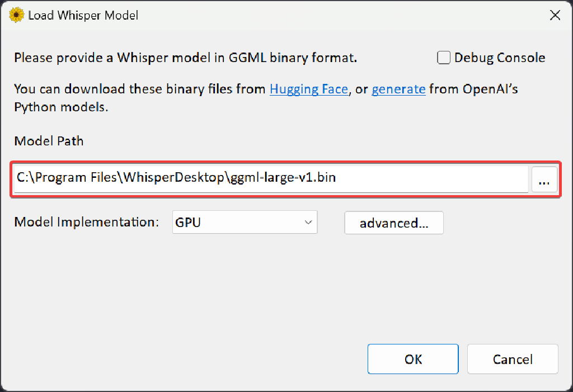The height and width of the screenshot is (392, 573).
Task: Click the GGML binary format instruction text
Action: (x=185, y=58)
